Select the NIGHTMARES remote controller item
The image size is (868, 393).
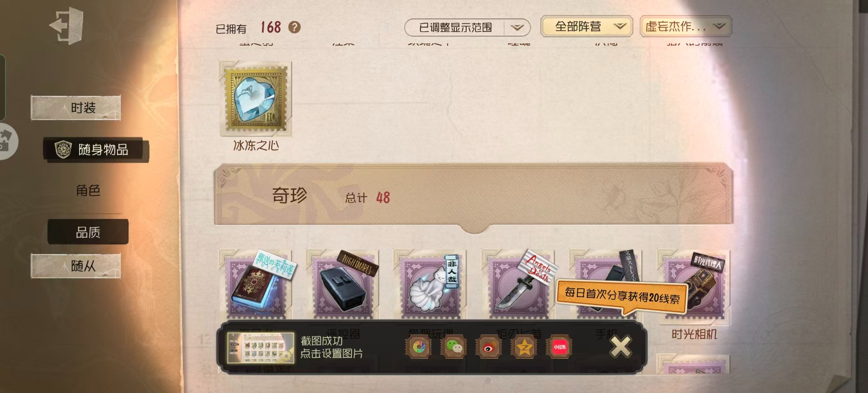343,285
